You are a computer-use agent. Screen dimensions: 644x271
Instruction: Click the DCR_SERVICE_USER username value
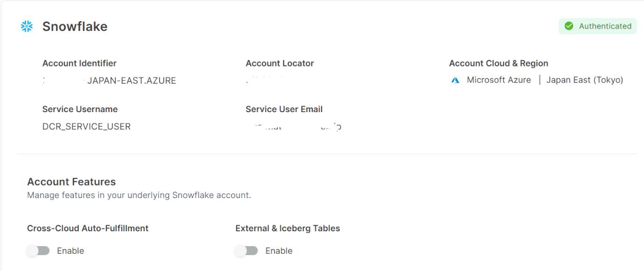click(x=86, y=127)
